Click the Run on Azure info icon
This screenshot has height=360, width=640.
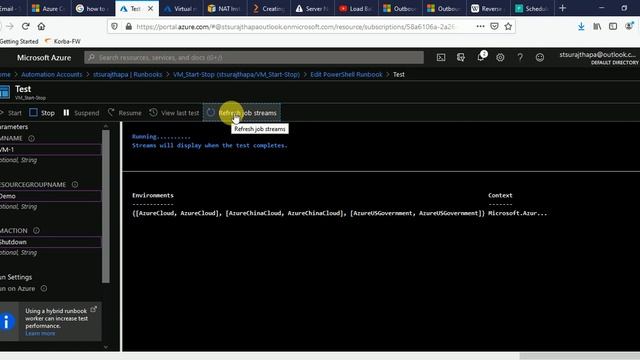point(44,288)
